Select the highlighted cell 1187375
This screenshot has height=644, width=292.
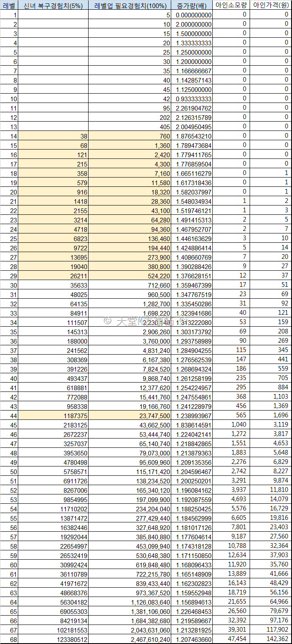(53, 416)
